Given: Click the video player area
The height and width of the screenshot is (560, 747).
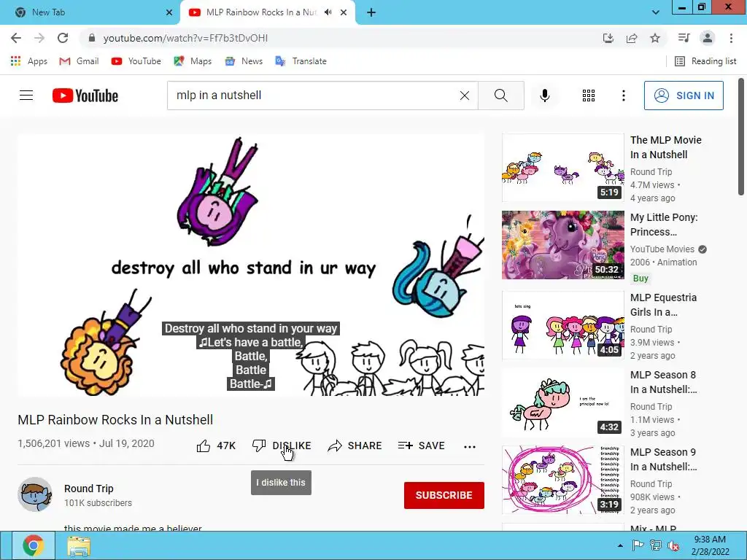Looking at the screenshot, I should pyautogui.click(x=251, y=265).
